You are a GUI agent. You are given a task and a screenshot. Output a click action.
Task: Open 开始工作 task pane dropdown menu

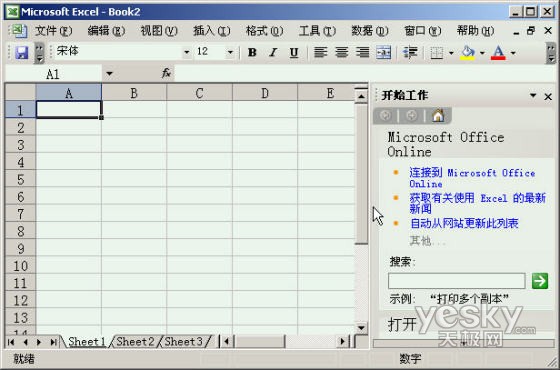[533, 95]
